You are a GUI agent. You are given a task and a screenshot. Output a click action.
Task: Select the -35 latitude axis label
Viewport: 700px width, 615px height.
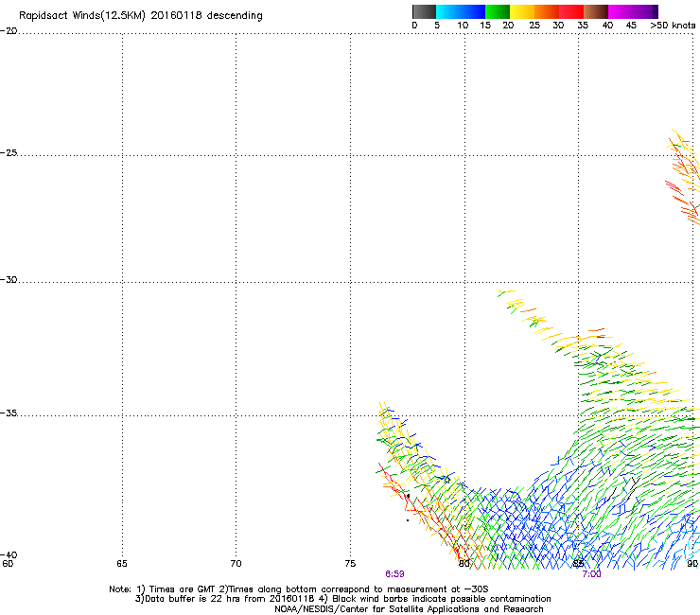(9, 413)
